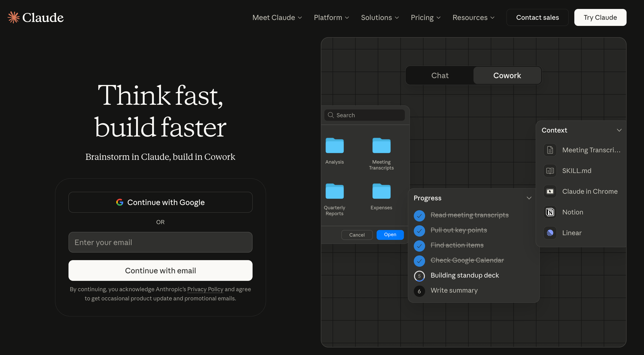This screenshot has width=644, height=355.
Task: Switch to the Cowork mode
Action: (507, 75)
